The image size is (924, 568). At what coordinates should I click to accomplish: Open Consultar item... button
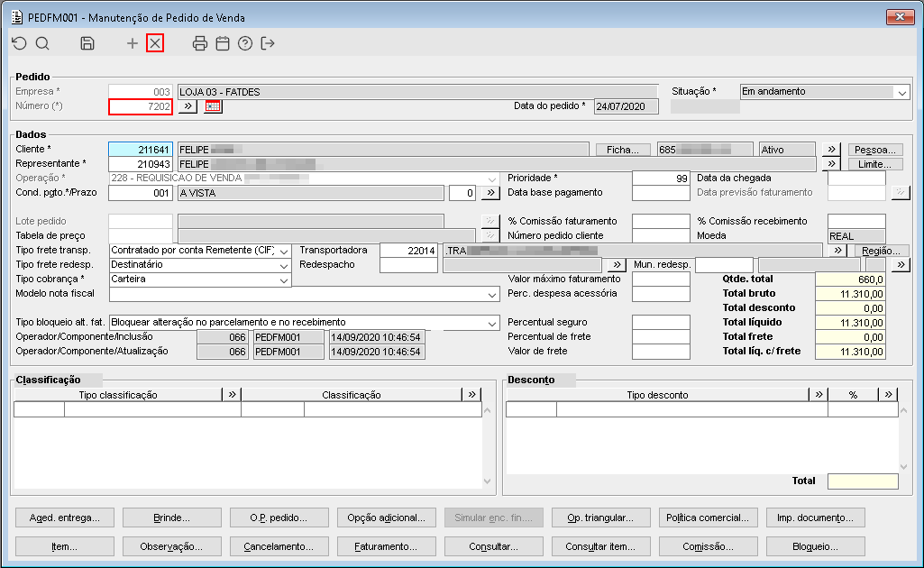pyautogui.click(x=601, y=546)
